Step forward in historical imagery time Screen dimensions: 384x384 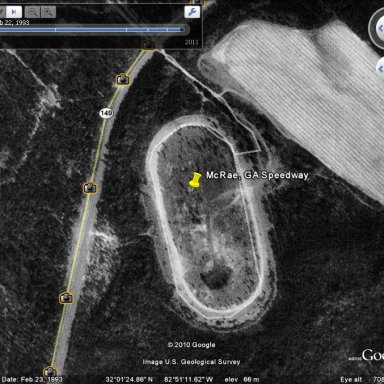coord(14,12)
